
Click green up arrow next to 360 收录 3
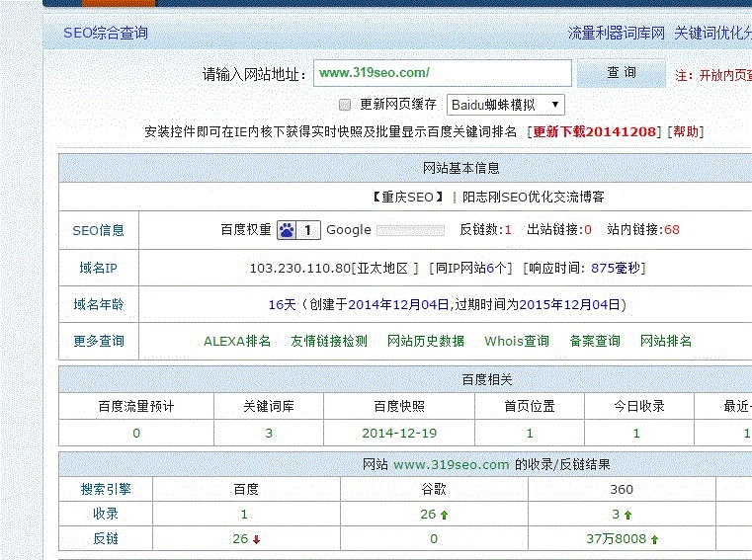click(x=627, y=515)
